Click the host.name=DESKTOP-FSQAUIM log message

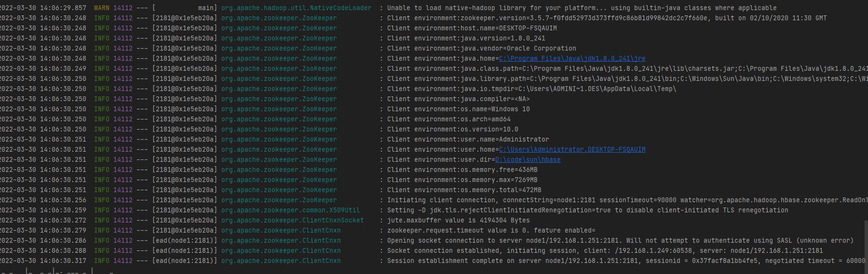tap(472, 28)
